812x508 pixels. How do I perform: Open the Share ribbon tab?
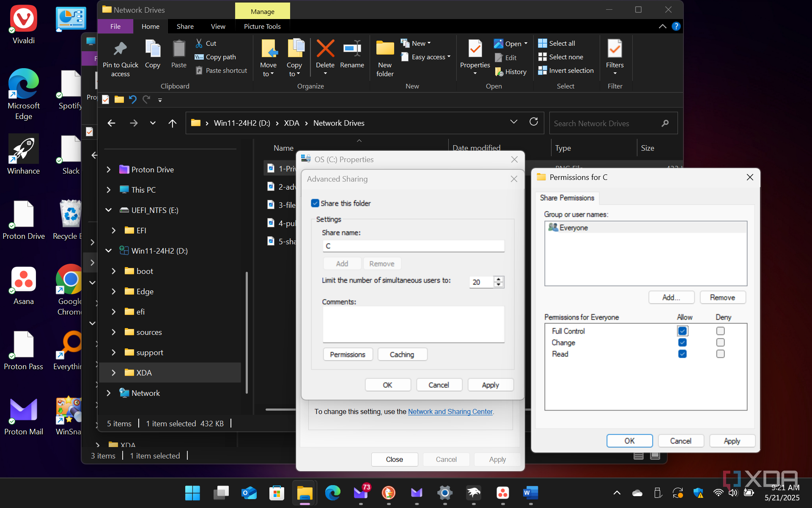point(185,26)
